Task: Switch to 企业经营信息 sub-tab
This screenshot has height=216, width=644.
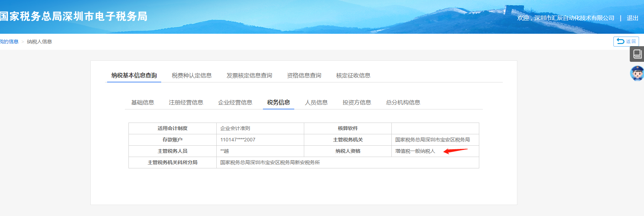Action: point(235,102)
